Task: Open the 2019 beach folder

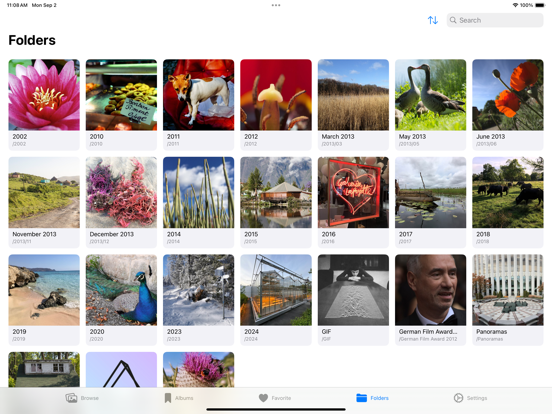Action: pyautogui.click(x=44, y=300)
